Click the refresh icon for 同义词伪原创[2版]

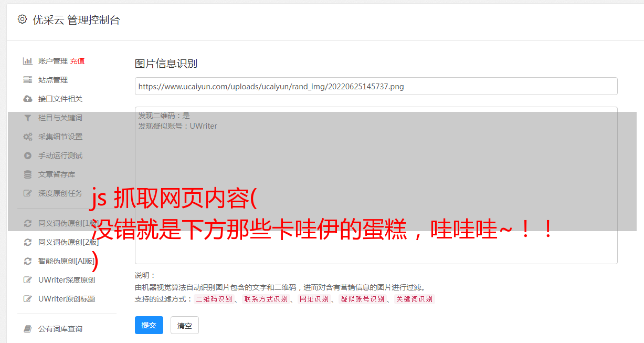(28, 242)
